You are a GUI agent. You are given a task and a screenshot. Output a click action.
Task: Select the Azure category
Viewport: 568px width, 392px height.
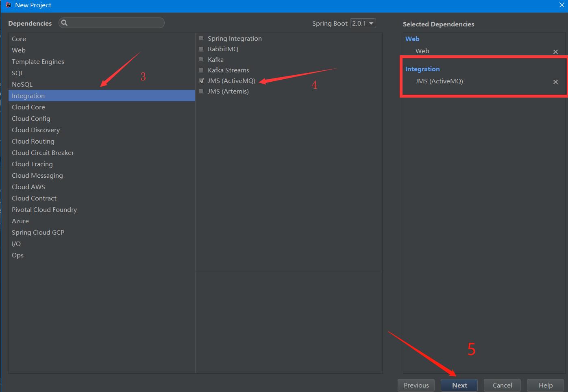point(102,221)
